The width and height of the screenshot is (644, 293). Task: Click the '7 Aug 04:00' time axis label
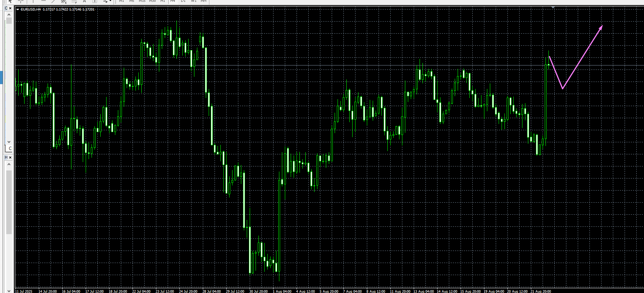pos(353,291)
